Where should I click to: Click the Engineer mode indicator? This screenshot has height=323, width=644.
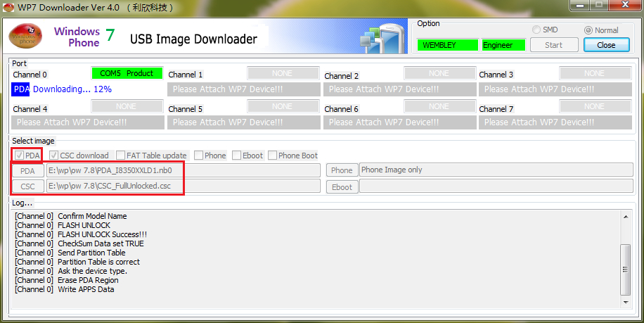click(503, 45)
